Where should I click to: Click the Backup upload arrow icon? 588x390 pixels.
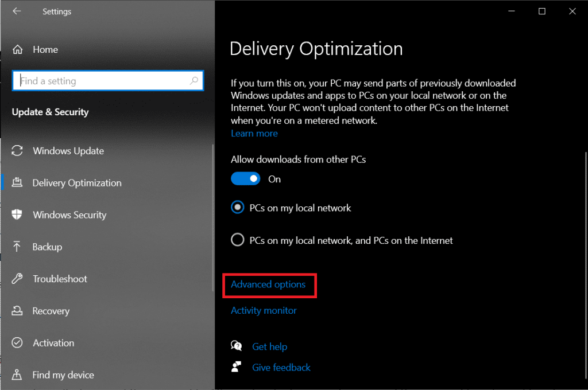[17, 247]
